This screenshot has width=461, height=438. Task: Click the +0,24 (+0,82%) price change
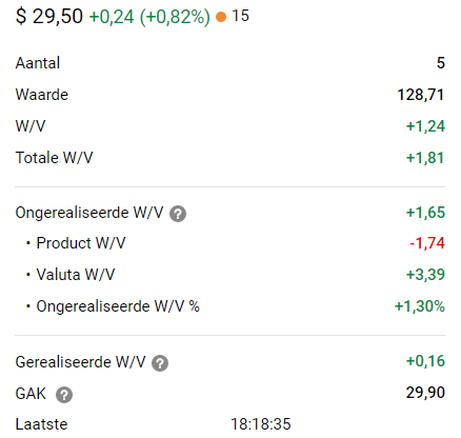(x=150, y=17)
